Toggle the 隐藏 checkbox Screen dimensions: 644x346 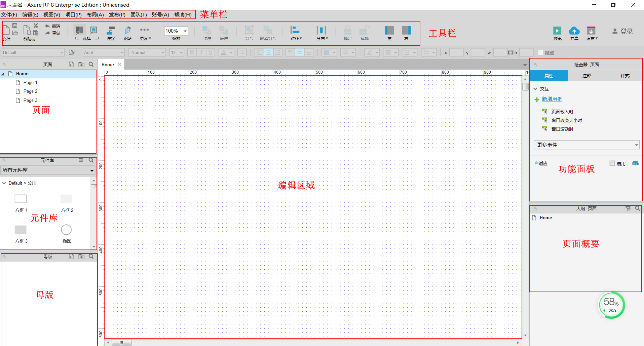(x=540, y=52)
